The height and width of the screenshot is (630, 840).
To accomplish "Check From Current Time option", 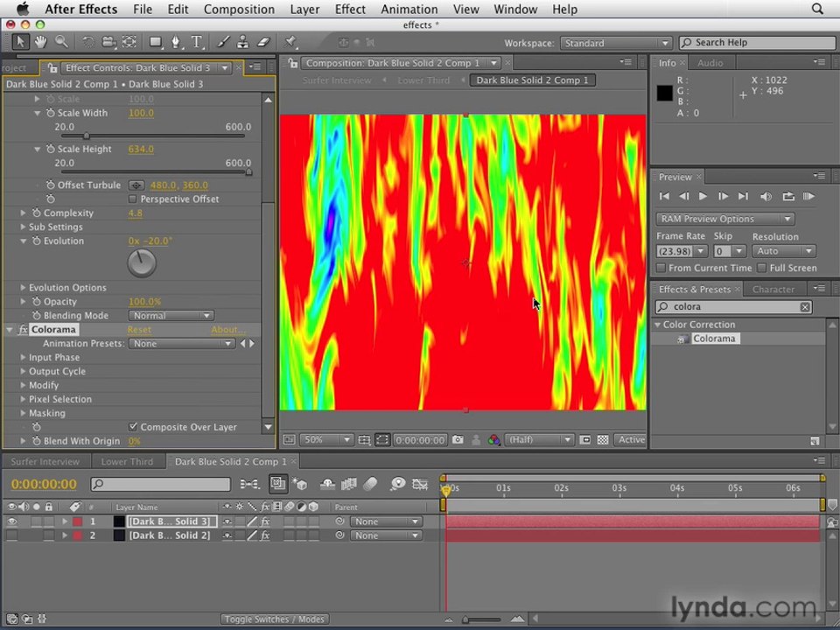I will [661, 268].
